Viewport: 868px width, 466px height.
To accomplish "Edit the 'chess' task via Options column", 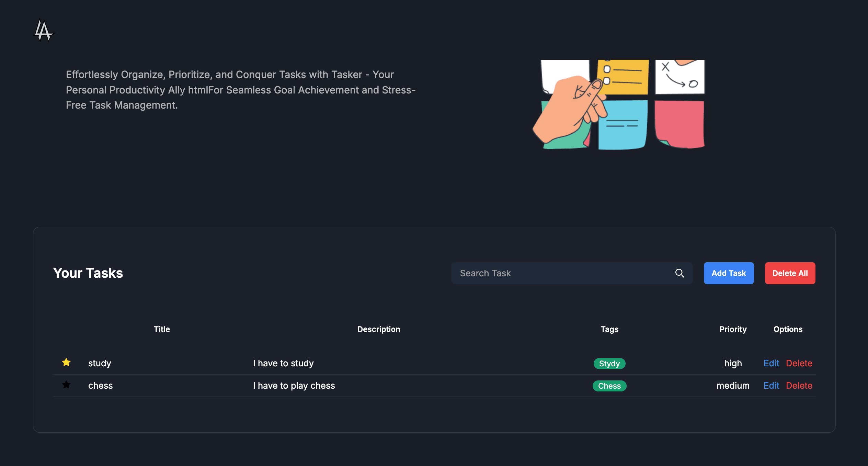I will tap(771, 385).
